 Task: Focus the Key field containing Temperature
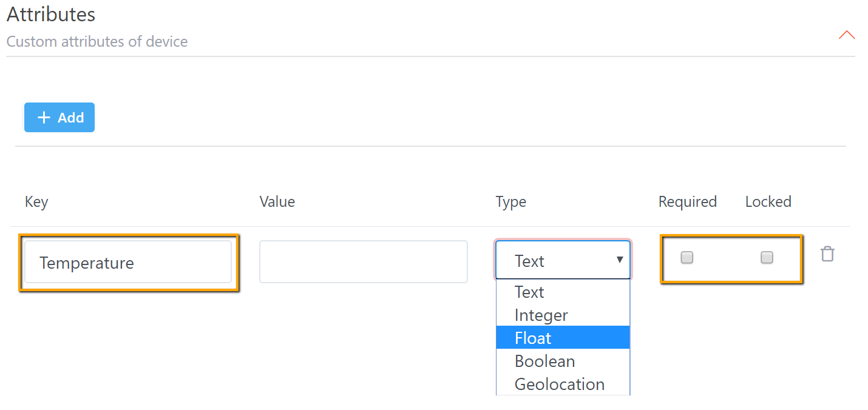(x=128, y=263)
